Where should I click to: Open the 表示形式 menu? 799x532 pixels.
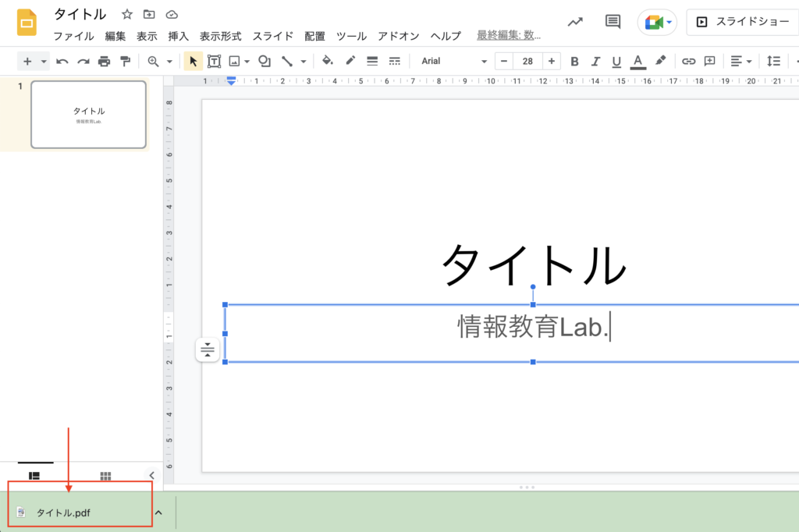pos(220,36)
